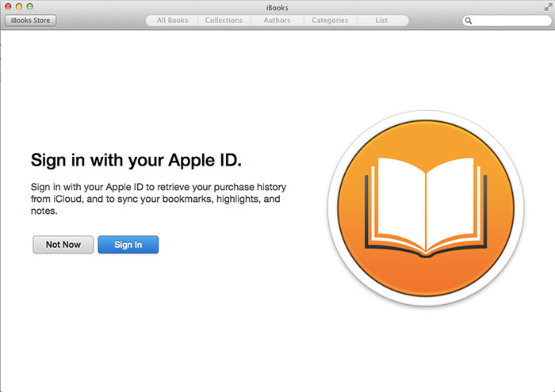
Task: Click the iBooks window title text
Action: tap(277, 7)
